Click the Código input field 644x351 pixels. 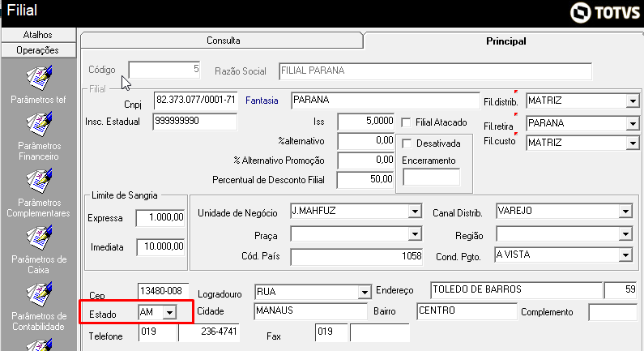[164, 70]
